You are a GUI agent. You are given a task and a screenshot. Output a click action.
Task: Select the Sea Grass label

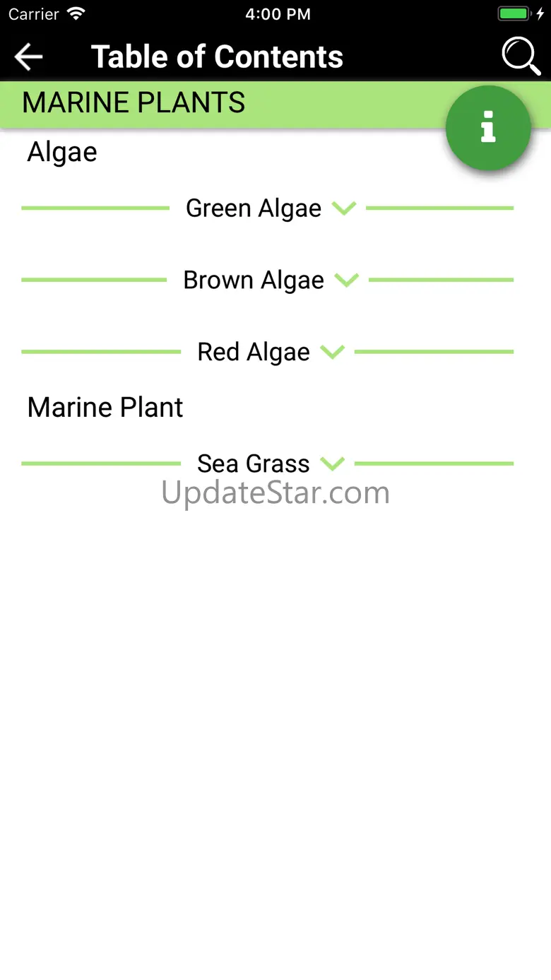253,464
